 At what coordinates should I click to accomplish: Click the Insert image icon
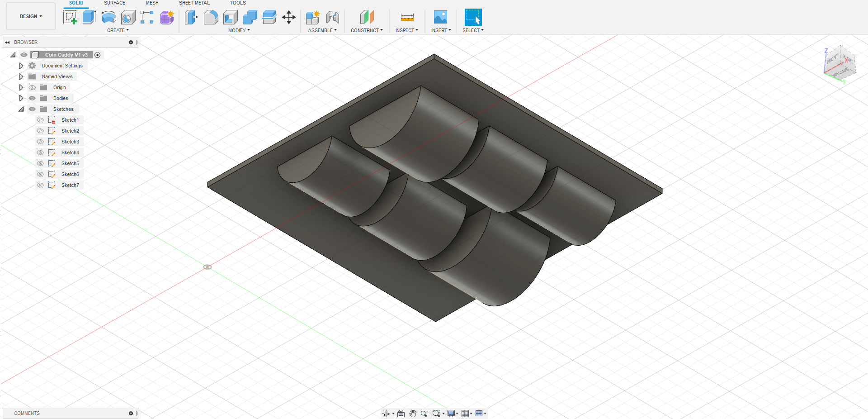(x=440, y=17)
